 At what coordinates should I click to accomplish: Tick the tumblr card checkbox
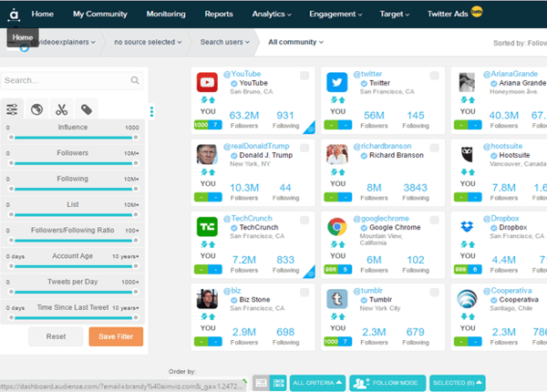[434, 292]
